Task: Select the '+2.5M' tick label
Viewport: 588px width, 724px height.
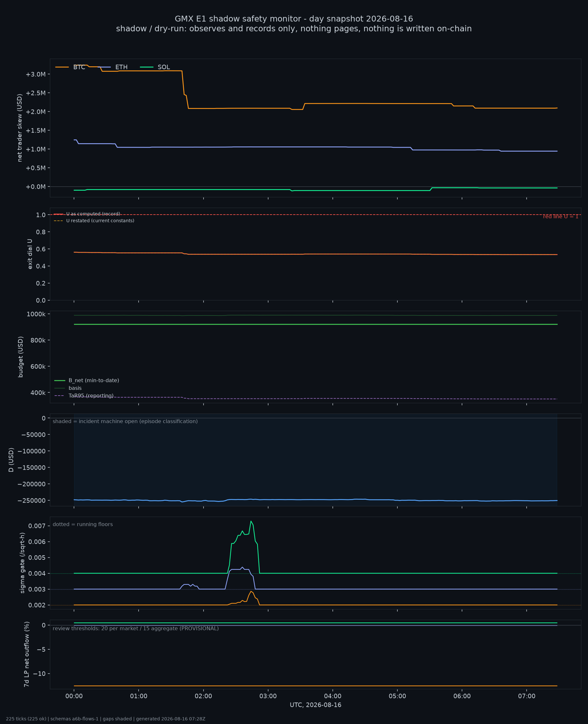Action: (36, 93)
